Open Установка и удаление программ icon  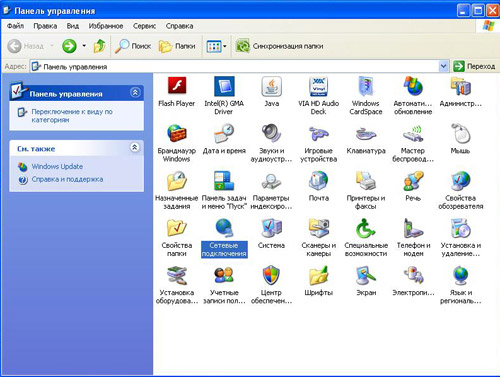(x=460, y=229)
